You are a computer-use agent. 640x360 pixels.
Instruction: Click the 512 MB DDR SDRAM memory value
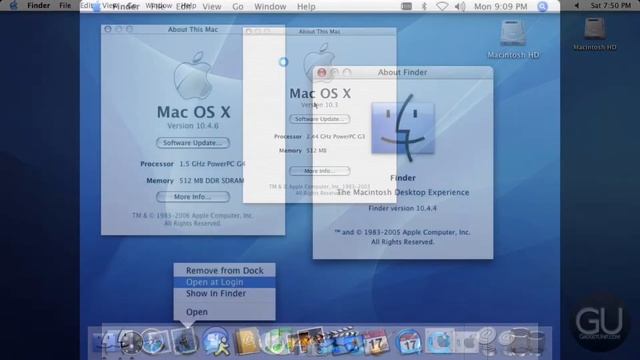click(211, 180)
